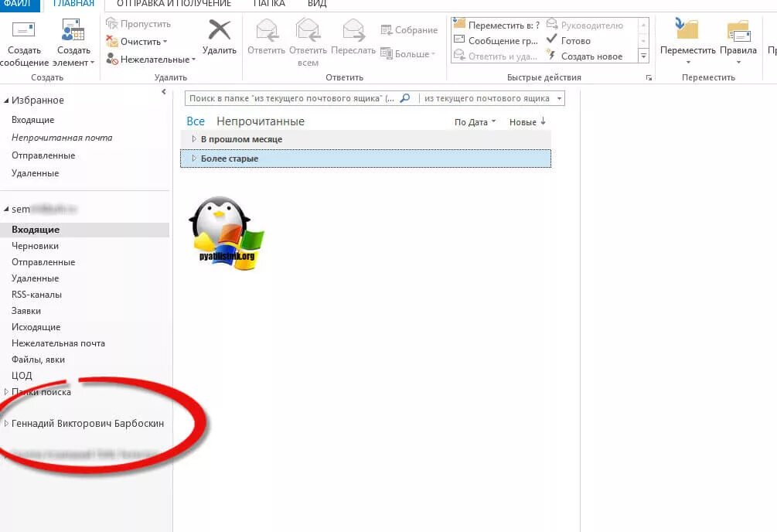The height and width of the screenshot is (532, 777).
Task: Click into the mailbox search field
Action: pyautogui.click(x=291, y=98)
